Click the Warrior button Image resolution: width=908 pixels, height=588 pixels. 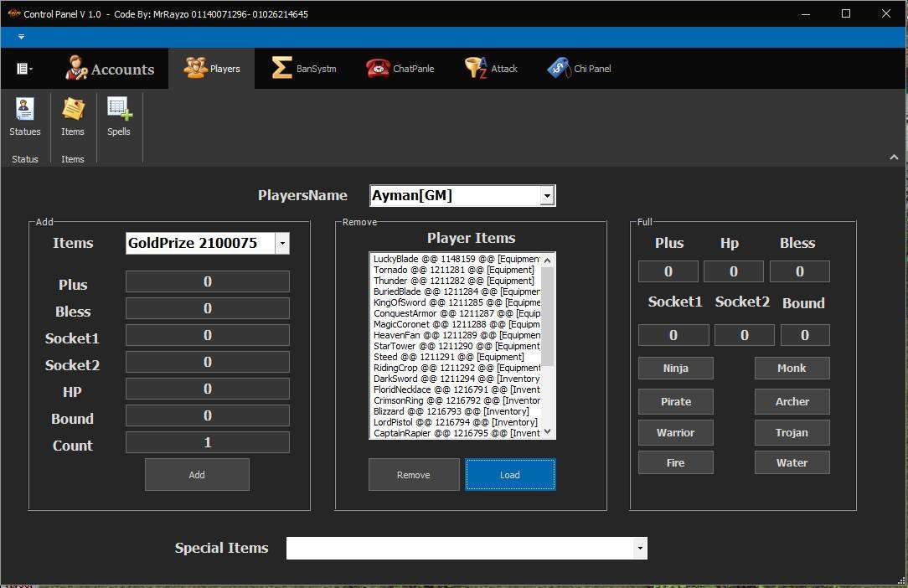click(x=676, y=432)
